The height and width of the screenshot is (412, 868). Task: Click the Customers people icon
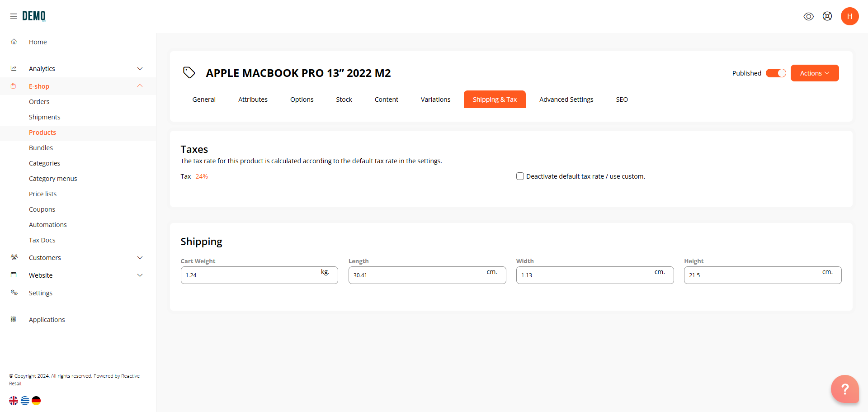pos(14,257)
